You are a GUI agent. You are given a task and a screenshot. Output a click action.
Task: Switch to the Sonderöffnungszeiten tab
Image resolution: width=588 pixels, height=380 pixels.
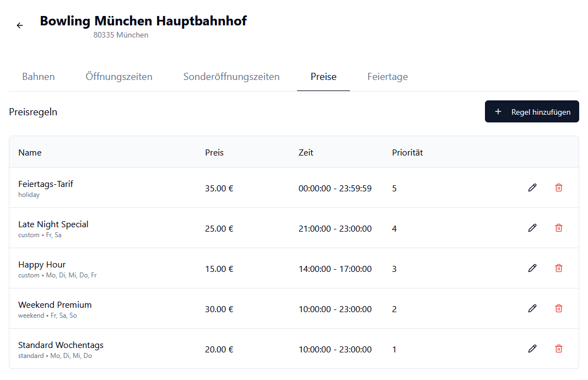[x=231, y=77]
